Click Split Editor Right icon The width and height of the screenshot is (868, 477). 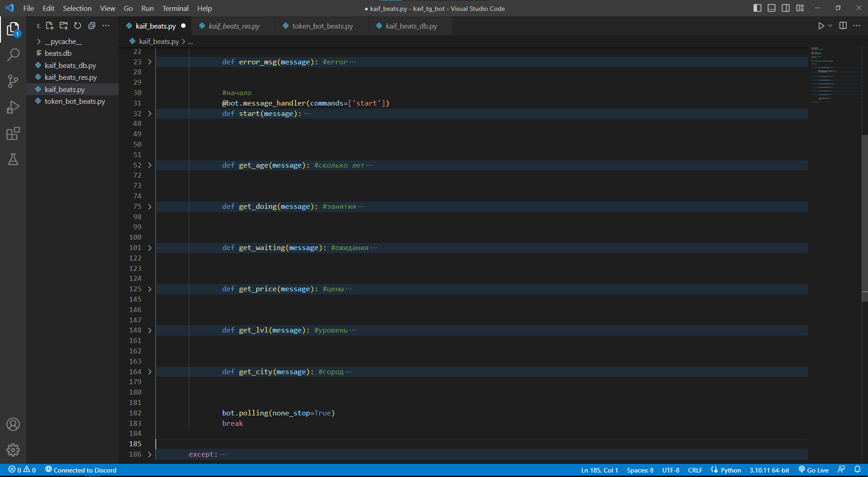(843, 26)
